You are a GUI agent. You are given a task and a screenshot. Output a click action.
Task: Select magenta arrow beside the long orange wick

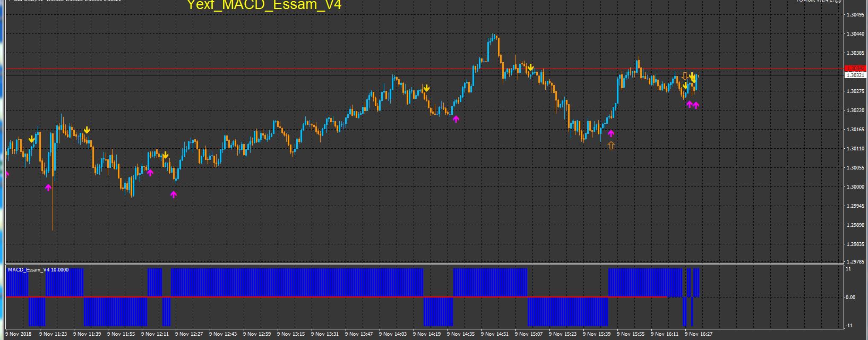pyautogui.click(x=48, y=187)
